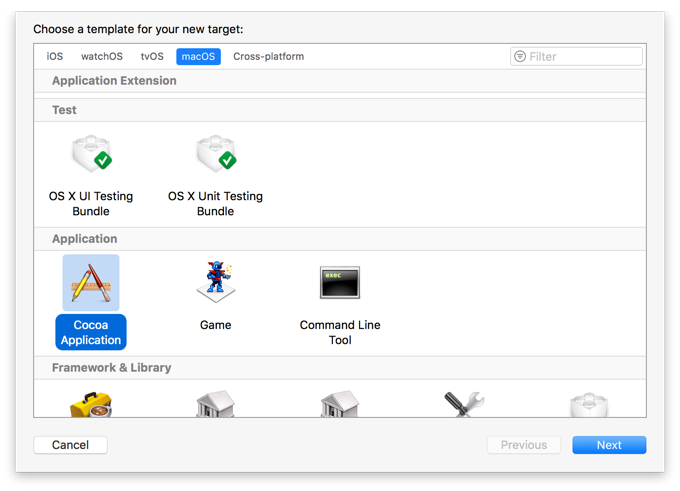
Task: Select the white brick icon under Framework & Library
Action: [x=589, y=405]
